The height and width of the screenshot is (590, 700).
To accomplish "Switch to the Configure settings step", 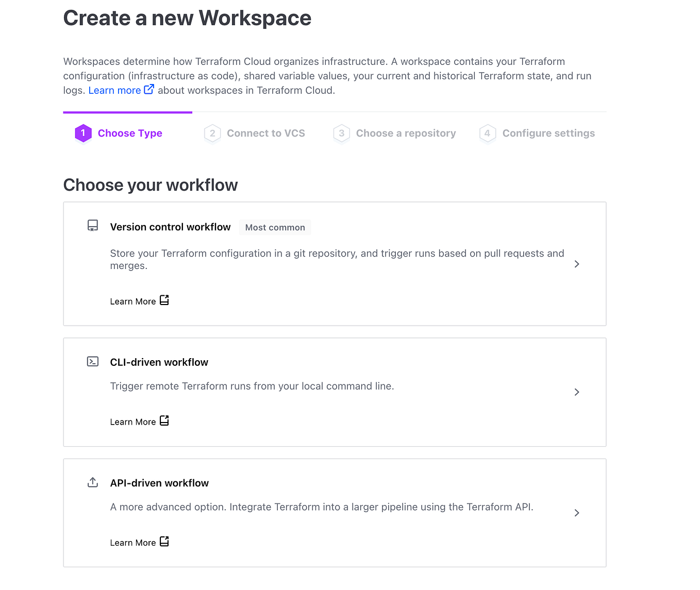I will (x=548, y=133).
